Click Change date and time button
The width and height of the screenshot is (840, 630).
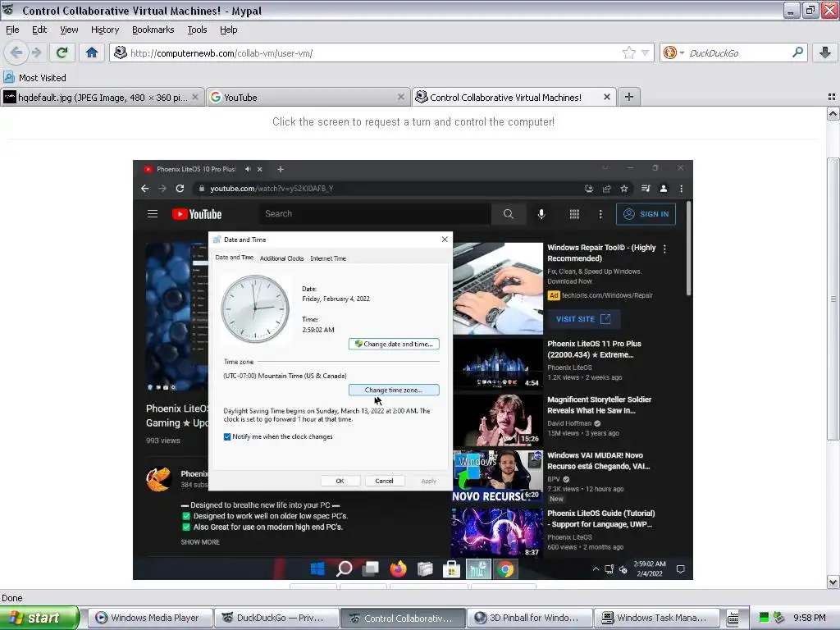click(394, 344)
